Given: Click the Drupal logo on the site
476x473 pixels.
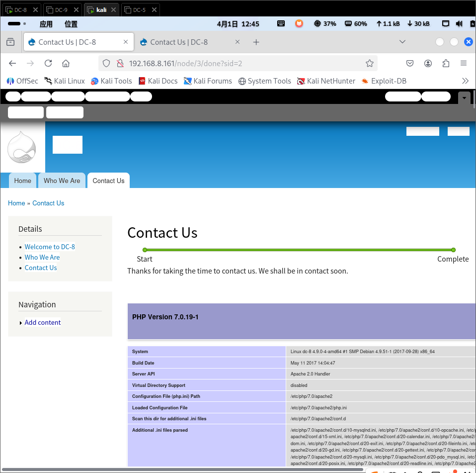Looking at the screenshot, I should 22,147.
